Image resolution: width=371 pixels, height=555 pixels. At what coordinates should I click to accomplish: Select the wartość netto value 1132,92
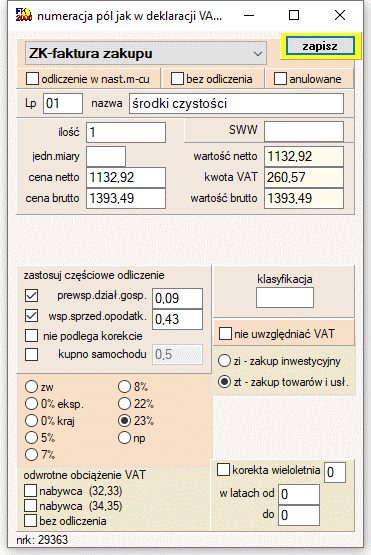(304, 156)
